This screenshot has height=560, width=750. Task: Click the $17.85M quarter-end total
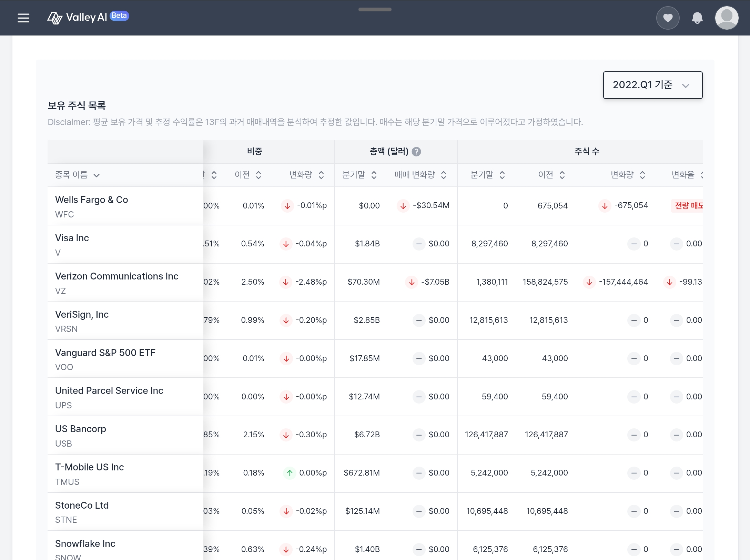click(x=364, y=358)
